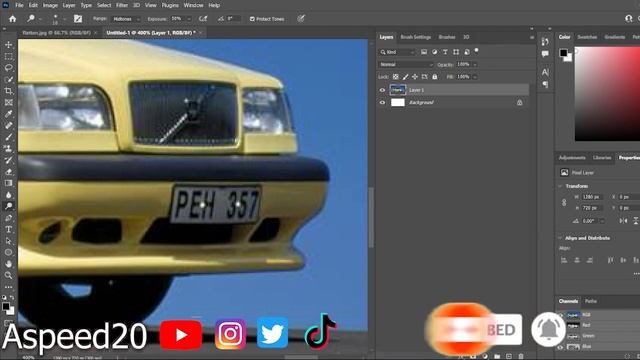Select the Background layer row
This screenshot has width=640, height=360.
point(453,102)
